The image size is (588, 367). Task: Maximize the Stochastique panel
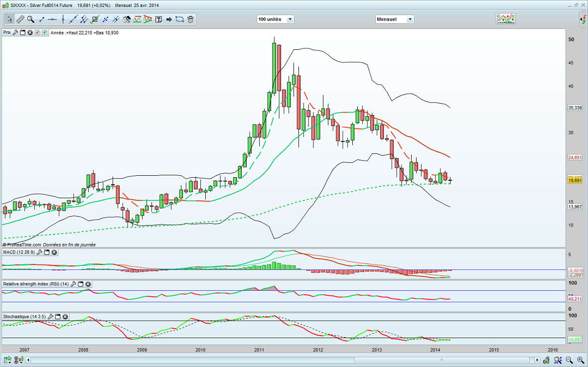[x=57, y=317]
